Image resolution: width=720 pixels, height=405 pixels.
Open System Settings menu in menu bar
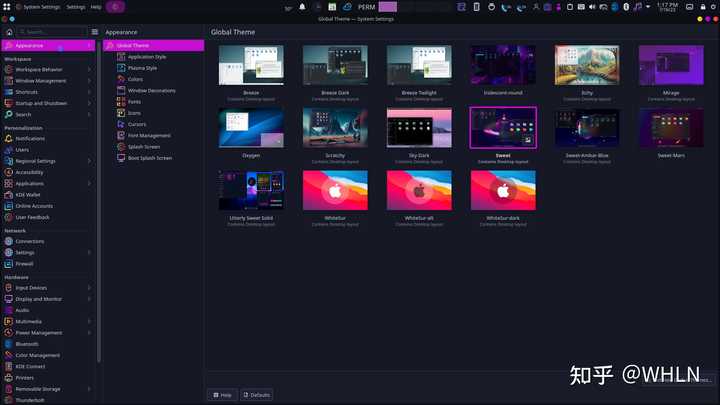tap(42, 7)
